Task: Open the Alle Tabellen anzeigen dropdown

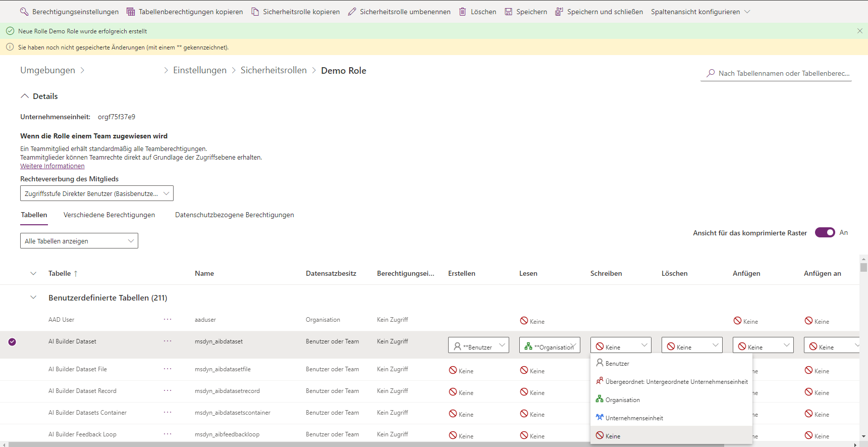Action: [x=79, y=241]
